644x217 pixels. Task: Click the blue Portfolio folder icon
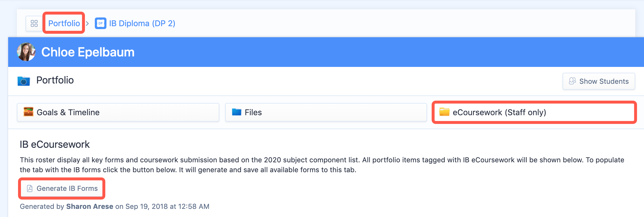(x=24, y=81)
